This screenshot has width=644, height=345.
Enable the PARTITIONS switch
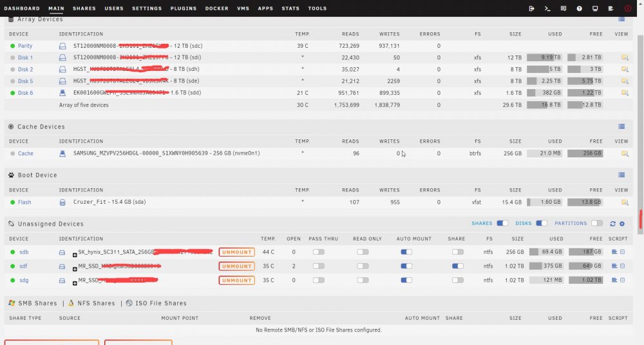(x=597, y=223)
